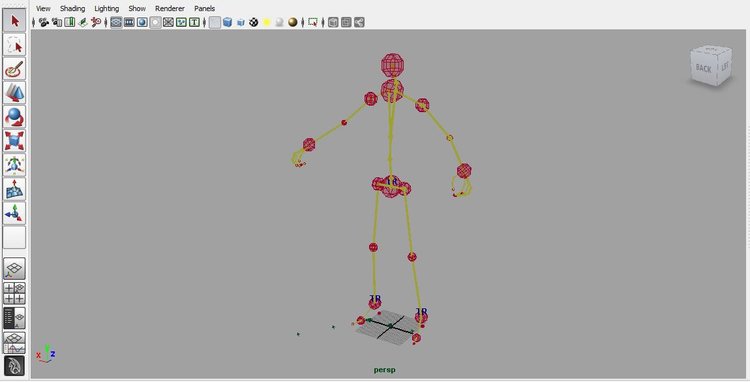
Task: Toggle the Shadows white sphere icon
Action: (279, 22)
